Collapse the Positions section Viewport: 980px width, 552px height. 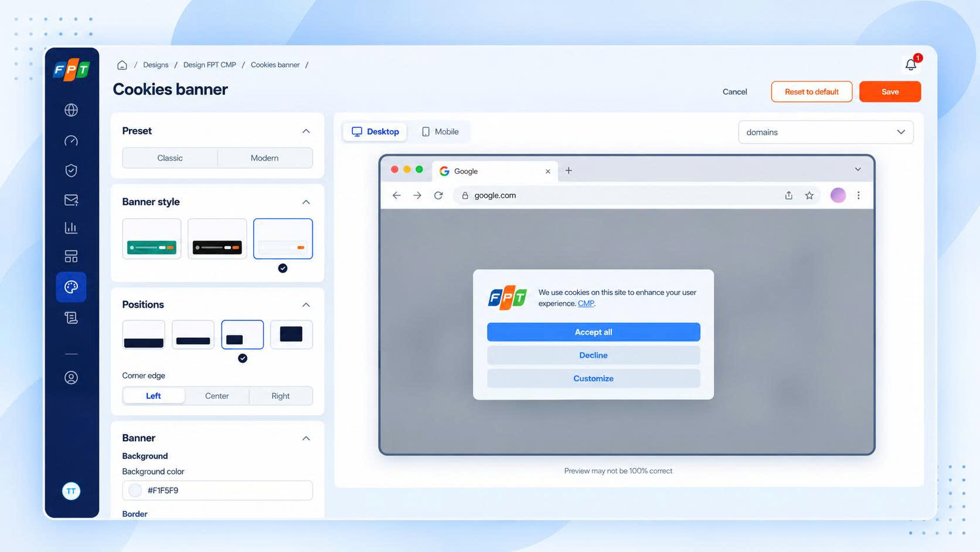tap(306, 304)
